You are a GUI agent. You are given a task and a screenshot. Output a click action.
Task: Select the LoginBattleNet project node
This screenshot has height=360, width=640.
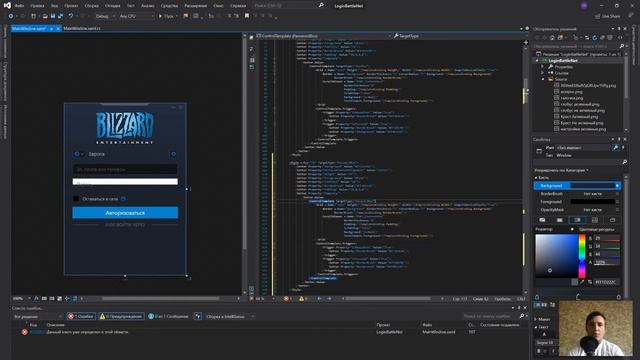(x=563, y=60)
